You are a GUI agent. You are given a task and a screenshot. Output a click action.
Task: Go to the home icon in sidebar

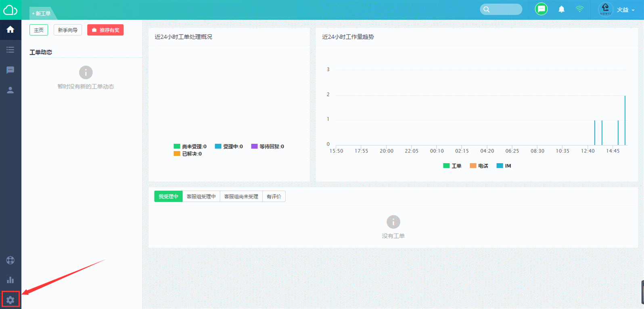(10, 30)
